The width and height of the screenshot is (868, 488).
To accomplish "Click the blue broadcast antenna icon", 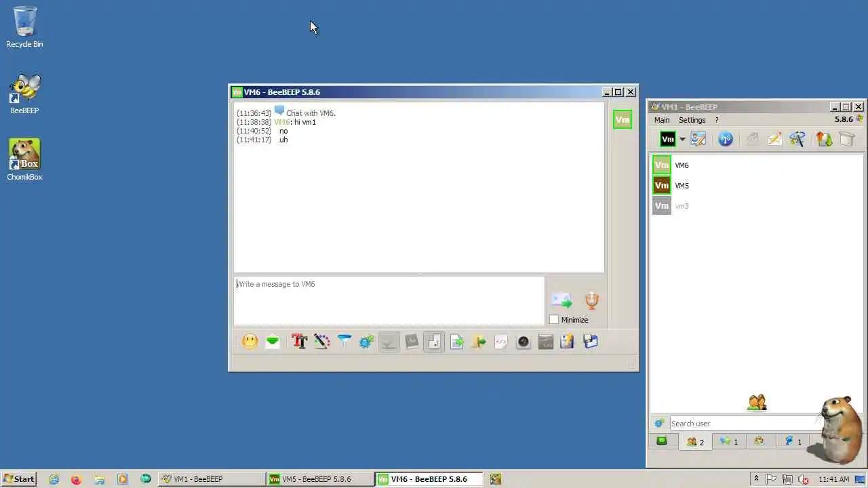I will point(726,139).
